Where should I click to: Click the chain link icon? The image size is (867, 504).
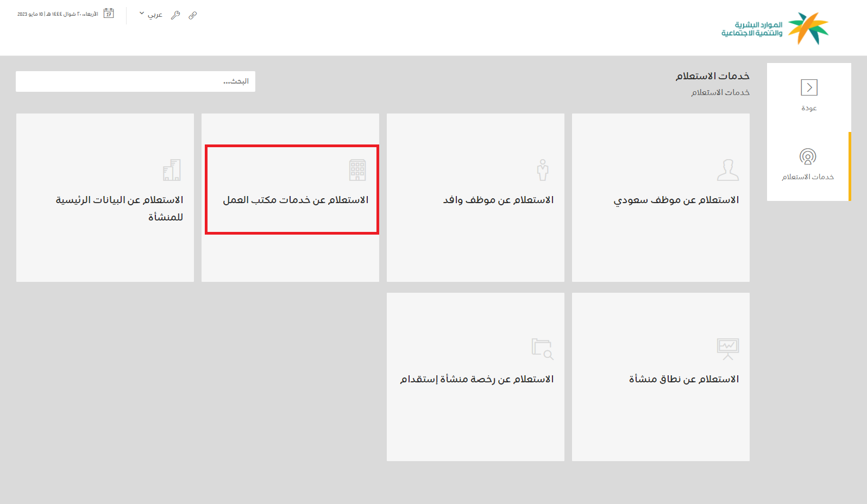193,15
